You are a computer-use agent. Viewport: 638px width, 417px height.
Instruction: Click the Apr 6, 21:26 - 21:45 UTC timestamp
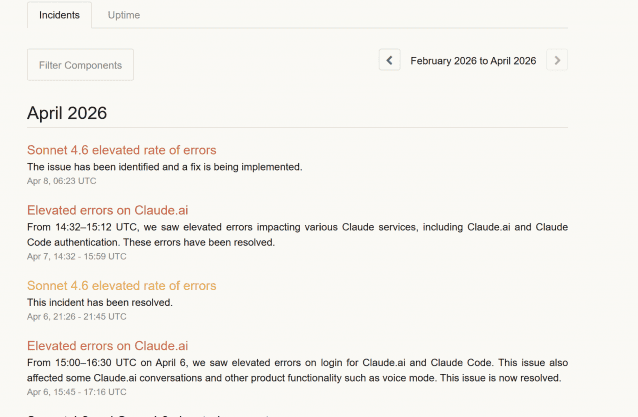tap(77, 317)
